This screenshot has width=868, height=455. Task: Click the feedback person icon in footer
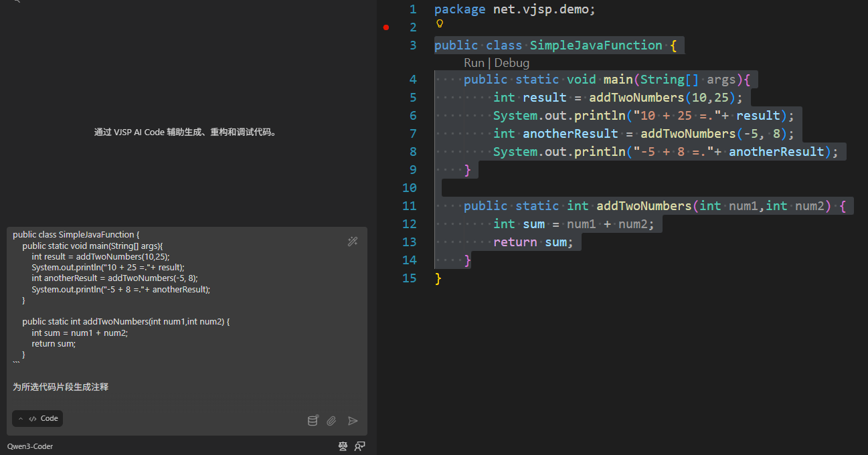click(360, 446)
